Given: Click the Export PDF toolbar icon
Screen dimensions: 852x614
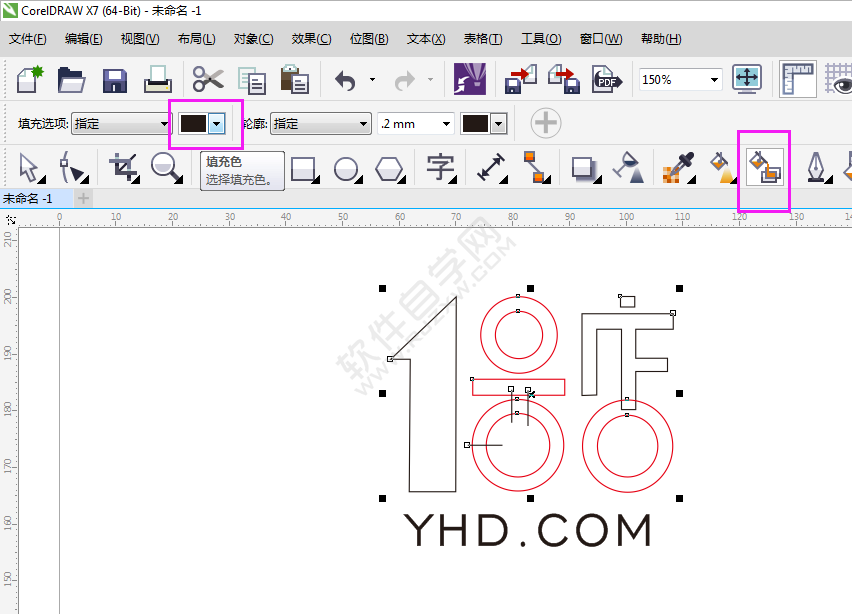Looking at the screenshot, I should 606,80.
